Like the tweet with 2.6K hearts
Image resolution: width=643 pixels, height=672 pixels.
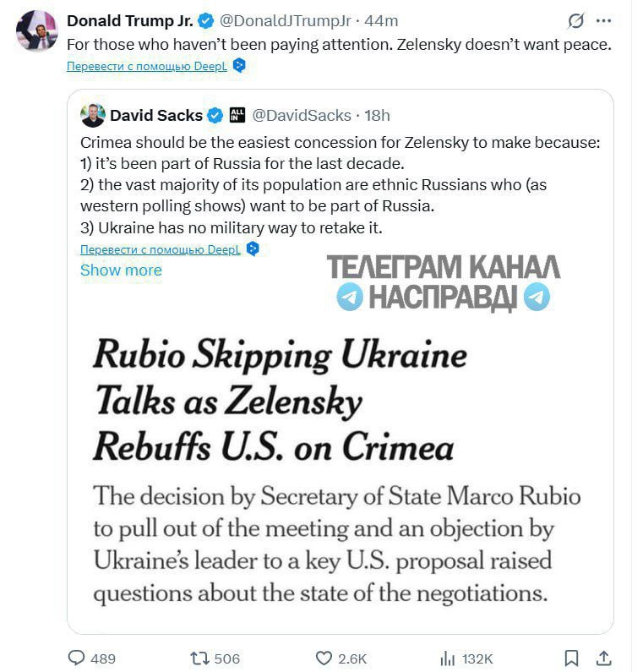(x=324, y=658)
